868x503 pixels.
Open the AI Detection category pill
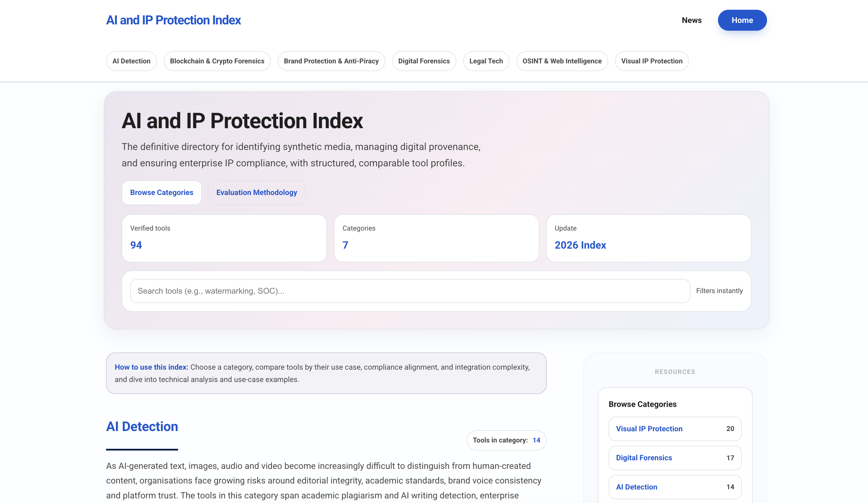131,61
